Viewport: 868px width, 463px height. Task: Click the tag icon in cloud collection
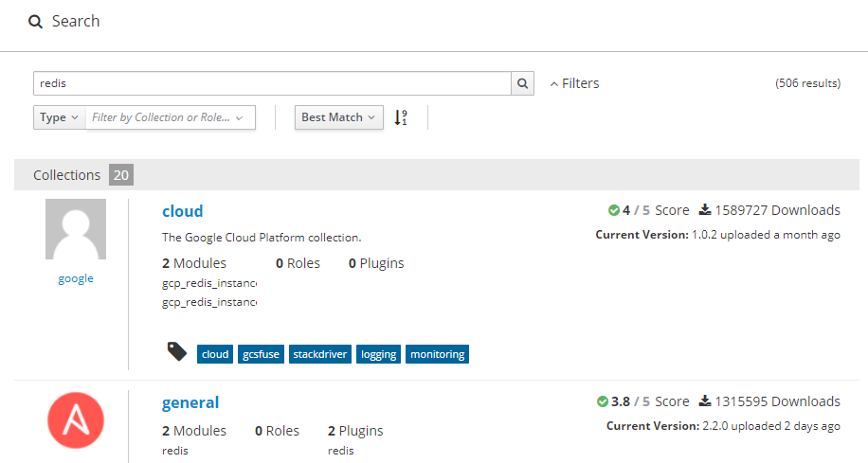pyautogui.click(x=177, y=351)
